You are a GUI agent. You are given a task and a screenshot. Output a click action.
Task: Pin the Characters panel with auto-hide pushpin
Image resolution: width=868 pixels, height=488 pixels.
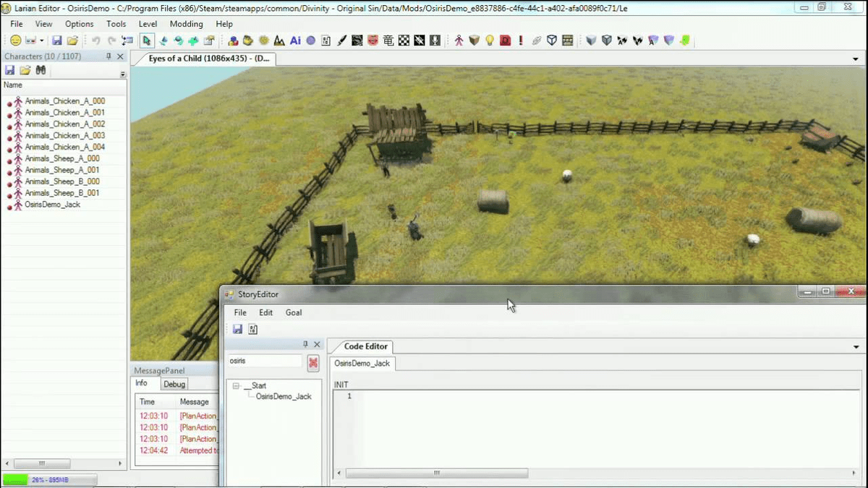point(109,56)
